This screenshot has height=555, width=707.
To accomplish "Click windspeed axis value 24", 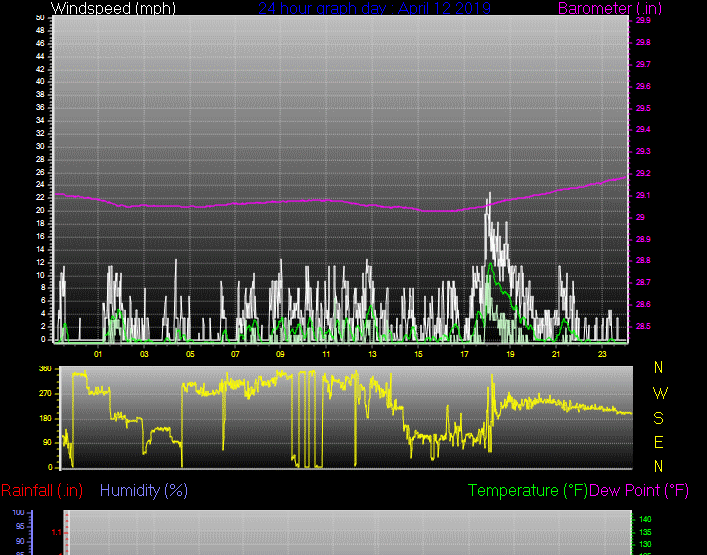I will (x=40, y=184).
